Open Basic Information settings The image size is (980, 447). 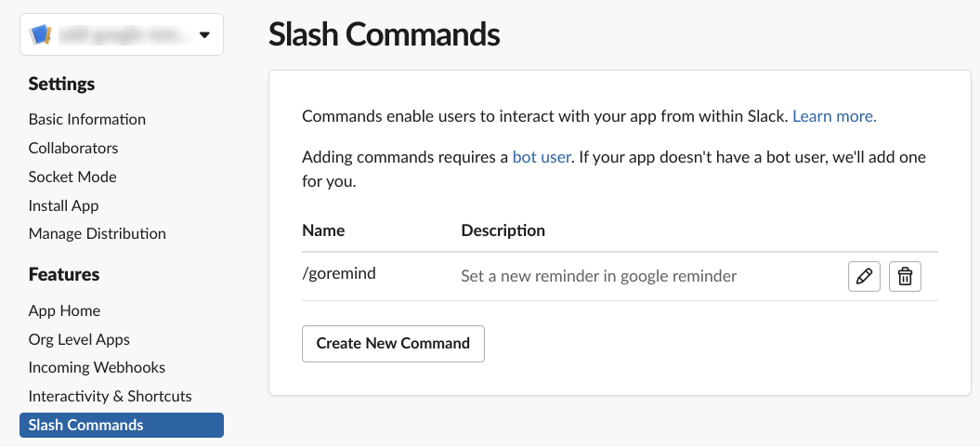pyautogui.click(x=87, y=119)
